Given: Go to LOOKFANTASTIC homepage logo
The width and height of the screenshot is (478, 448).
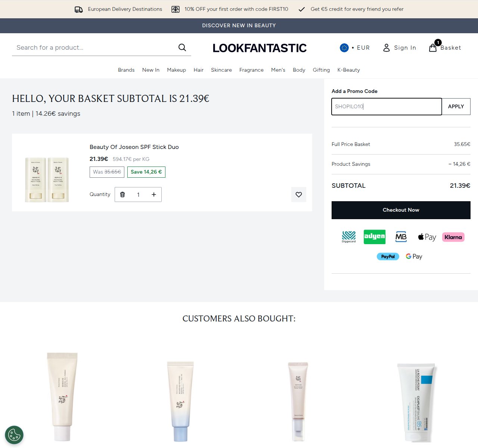Looking at the screenshot, I should click(x=260, y=48).
